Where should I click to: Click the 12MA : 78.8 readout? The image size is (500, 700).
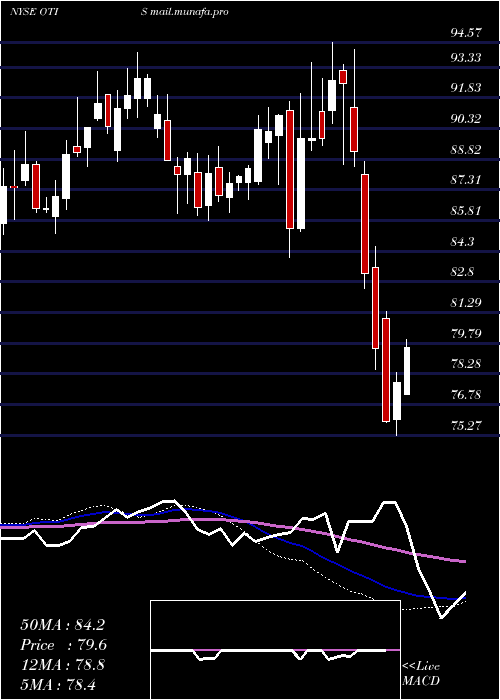coord(62,665)
